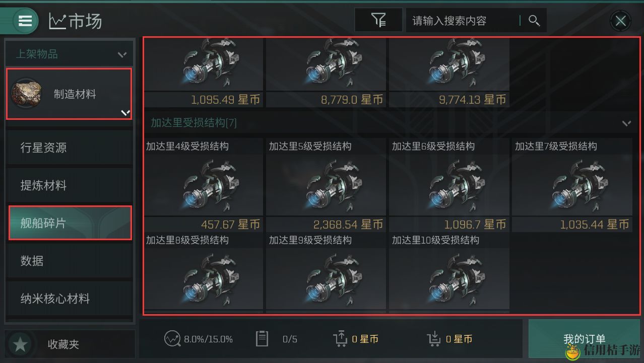Open the market filter icon
The width and height of the screenshot is (644, 363).
(x=378, y=20)
